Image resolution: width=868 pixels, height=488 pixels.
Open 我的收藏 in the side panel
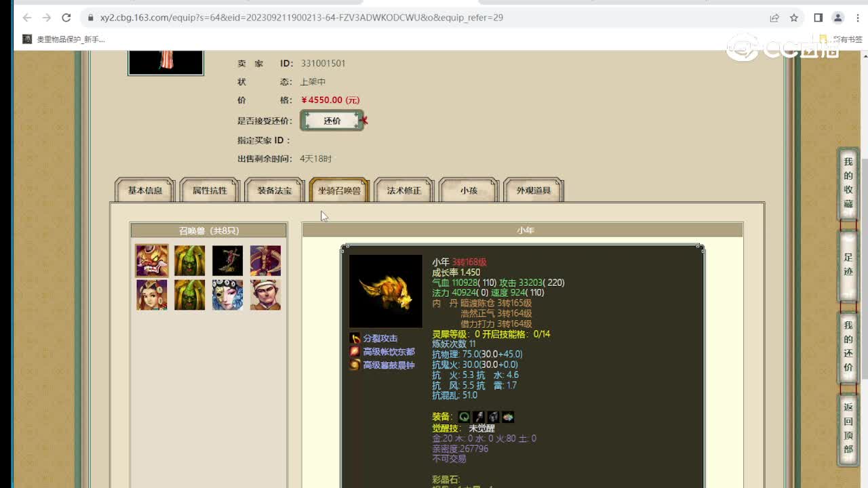848,183
